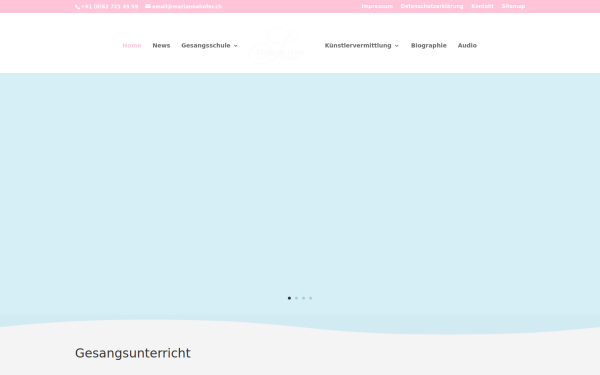Viewport: 600px width, 375px height.
Task: Click the Gesangsunterricht heading
Action: (132, 353)
